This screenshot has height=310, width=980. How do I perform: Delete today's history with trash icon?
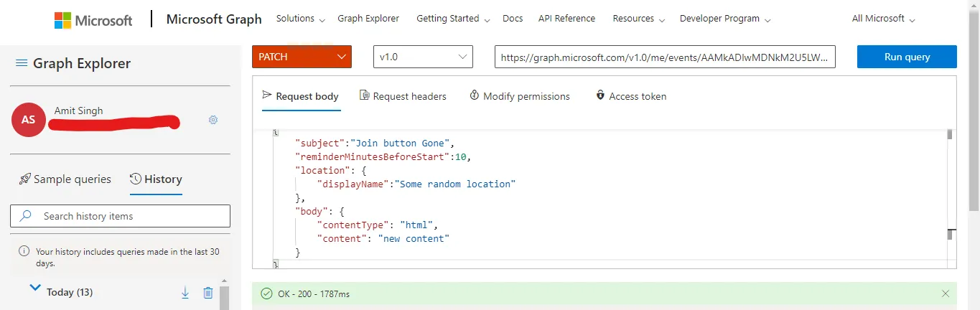coord(208,292)
